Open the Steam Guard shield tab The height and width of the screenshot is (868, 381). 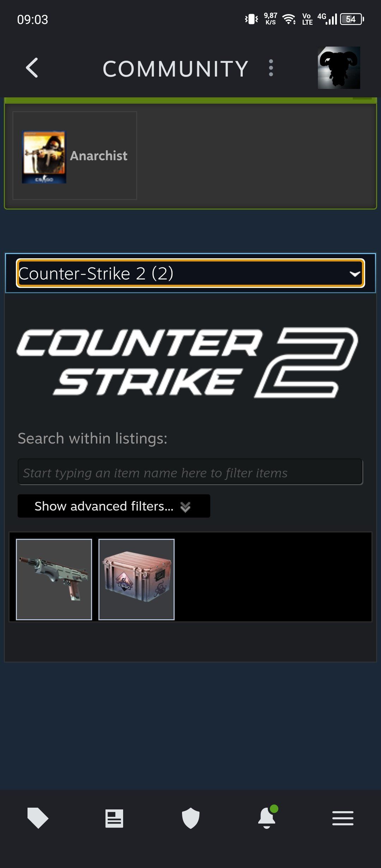click(190, 818)
